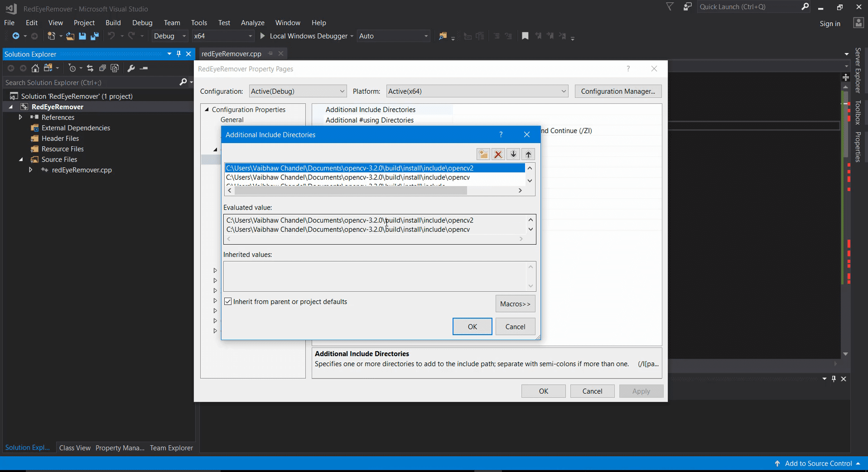Viewport: 868px width, 472px height.
Task: Click the Save All toolbar icon
Action: click(94, 36)
